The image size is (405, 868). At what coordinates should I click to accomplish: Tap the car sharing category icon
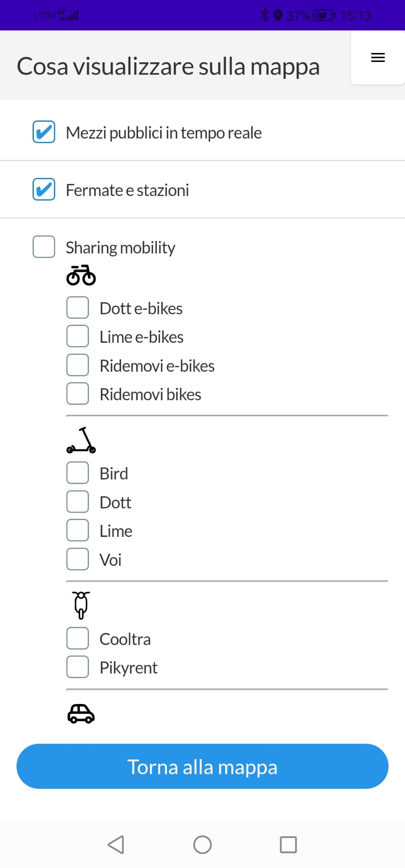coord(81,714)
